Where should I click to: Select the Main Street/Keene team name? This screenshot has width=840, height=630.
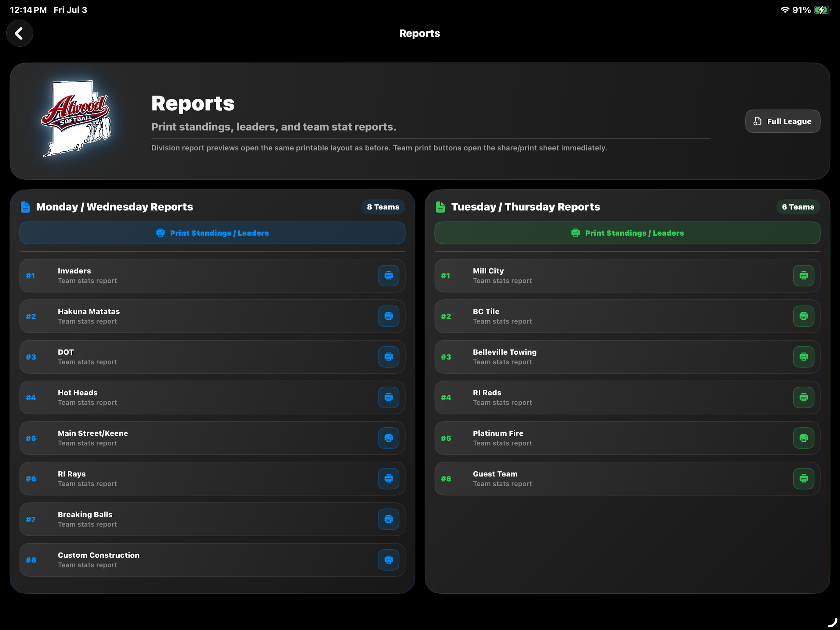pos(93,434)
